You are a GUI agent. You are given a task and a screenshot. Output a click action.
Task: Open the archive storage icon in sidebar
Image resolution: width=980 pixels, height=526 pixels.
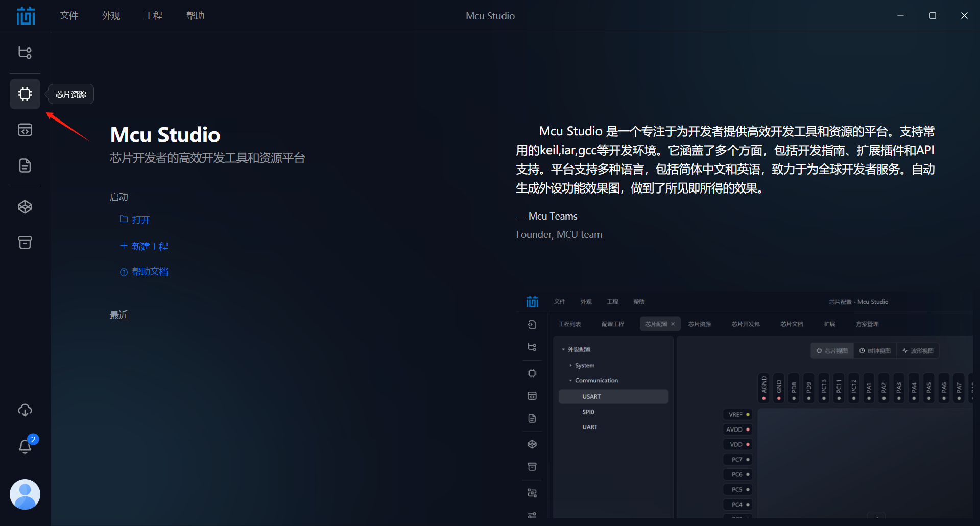click(x=25, y=243)
